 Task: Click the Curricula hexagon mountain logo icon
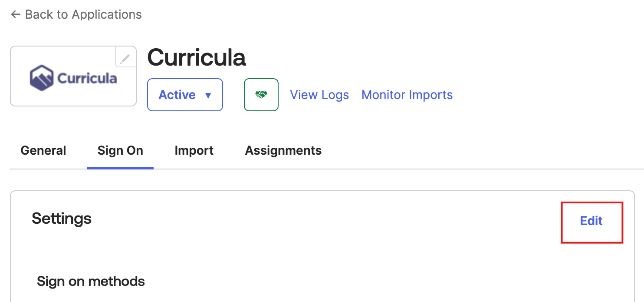(x=42, y=78)
